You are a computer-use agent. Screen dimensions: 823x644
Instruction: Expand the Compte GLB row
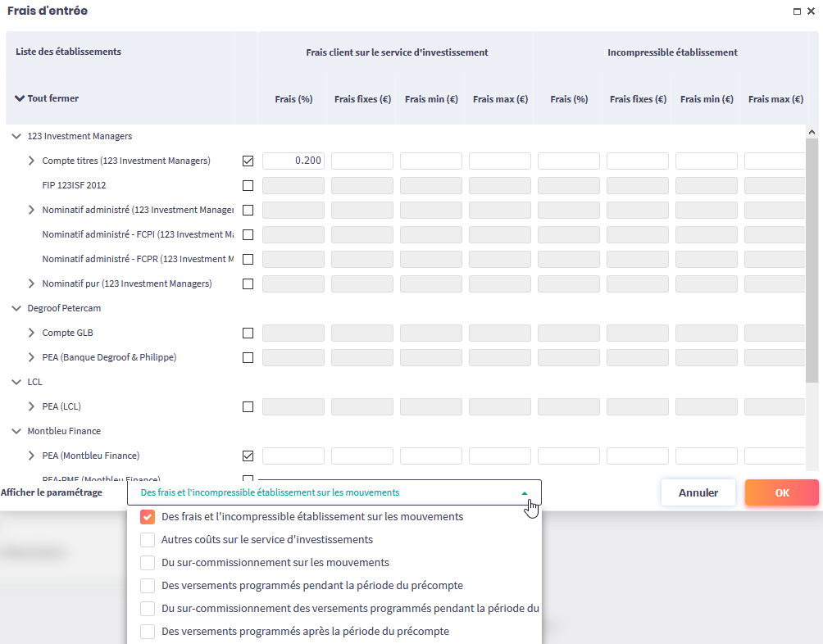tap(32, 333)
